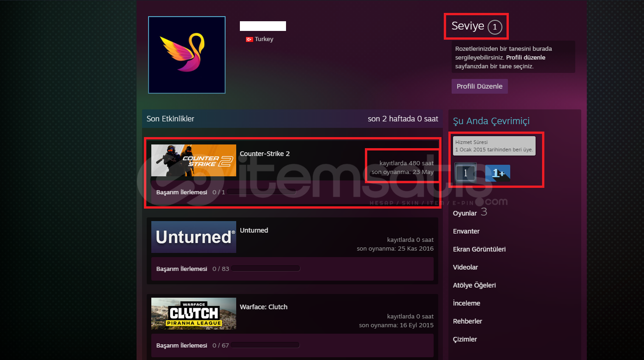Click the years of service badge 1
Screen dimensions: 644x360
coord(465,173)
